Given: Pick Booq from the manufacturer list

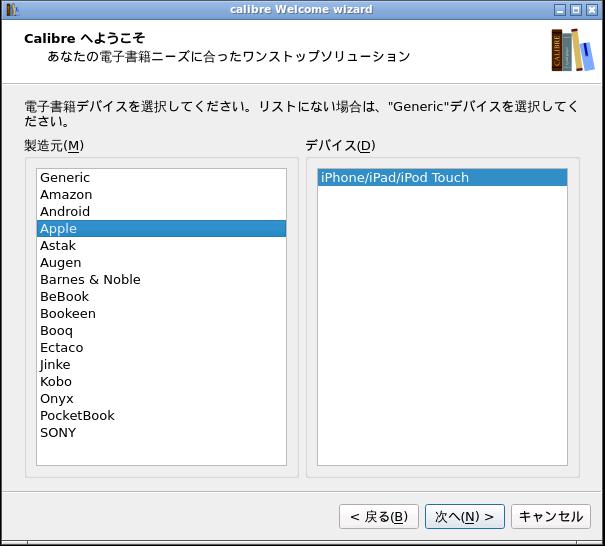Looking at the screenshot, I should coord(161,330).
